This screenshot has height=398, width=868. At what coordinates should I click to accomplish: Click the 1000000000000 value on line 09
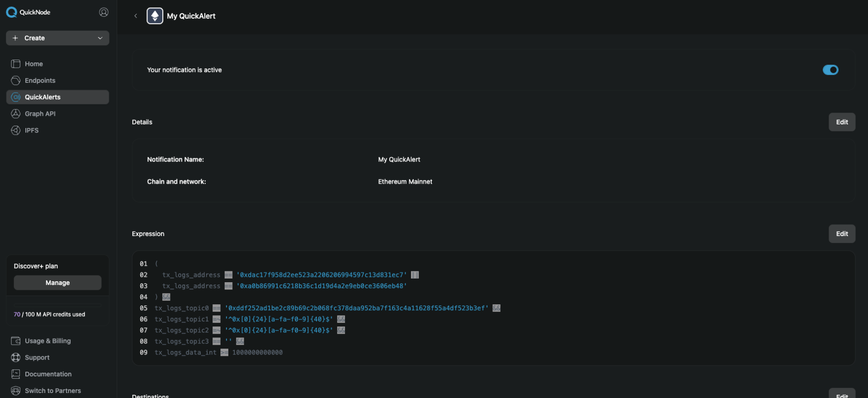pyautogui.click(x=257, y=352)
